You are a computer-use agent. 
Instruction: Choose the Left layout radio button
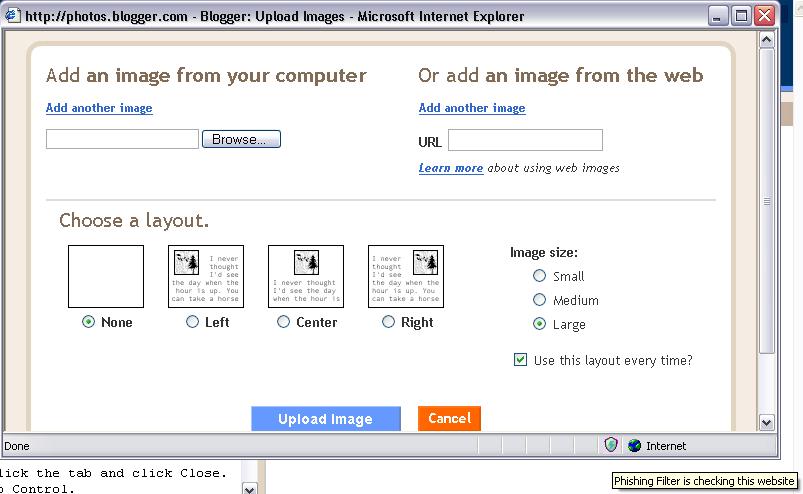point(192,322)
